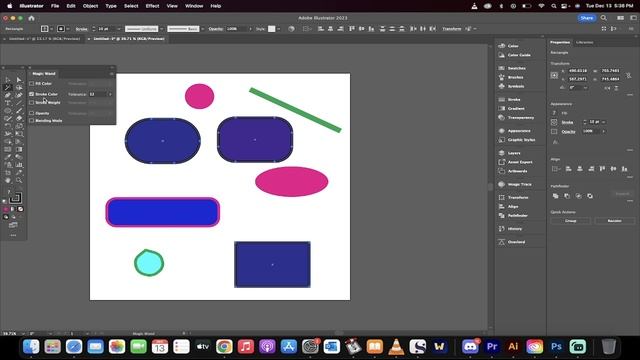Screen dimensions: 640x360
Task: Open the Select menu
Action: pos(131,6)
